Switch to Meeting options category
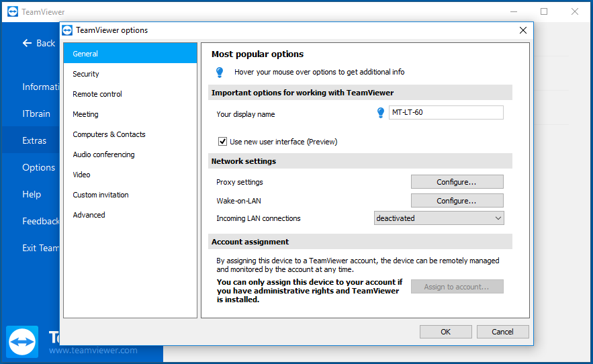The height and width of the screenshot is (364, 593). click(x=130, y=114)
